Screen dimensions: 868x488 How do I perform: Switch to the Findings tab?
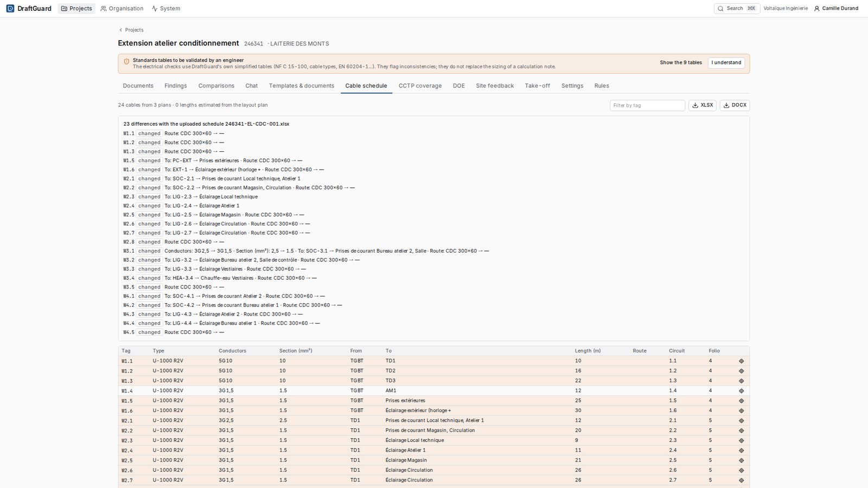[176, 86]
